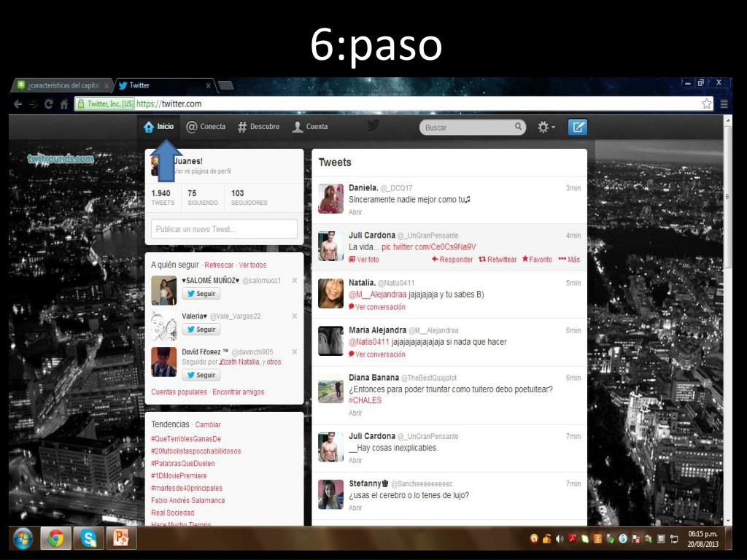This screenshot has width=747, height=560.
Task: View the 1.940 Tweets count
Action: point(163,197)
